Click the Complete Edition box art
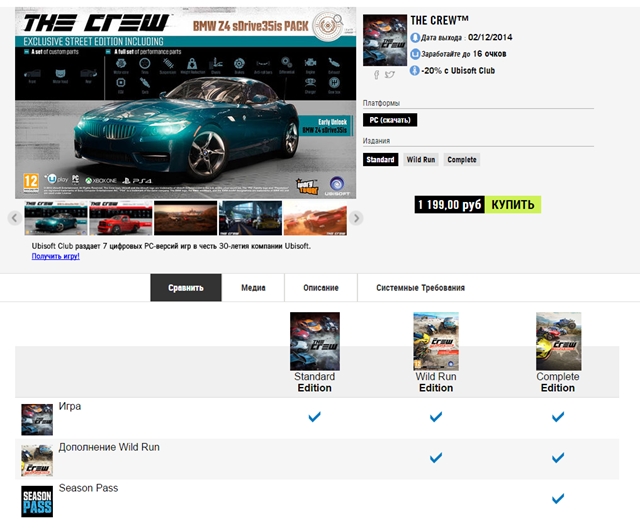The width and height of the screenshot is (640, 529). (x=558, y=341)
